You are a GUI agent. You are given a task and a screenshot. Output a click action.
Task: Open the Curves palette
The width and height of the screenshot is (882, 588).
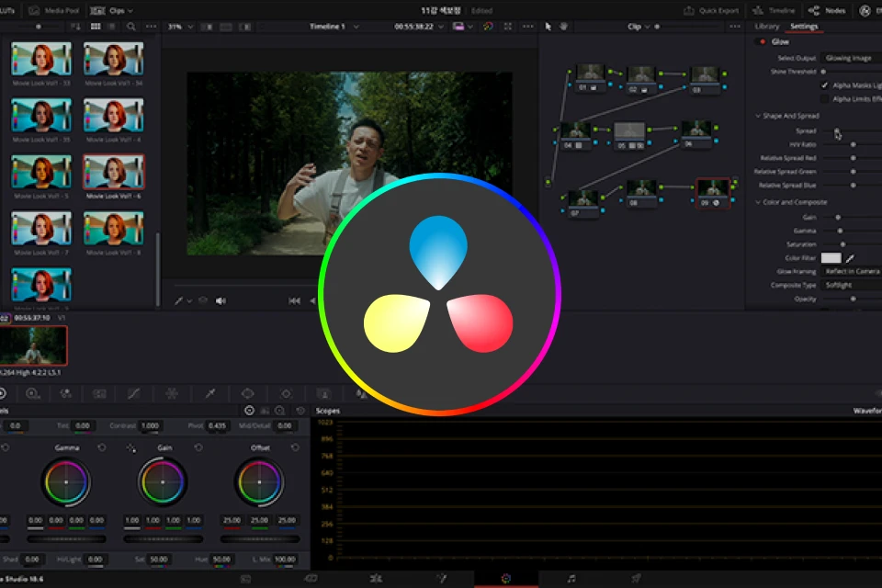[133, 394]
